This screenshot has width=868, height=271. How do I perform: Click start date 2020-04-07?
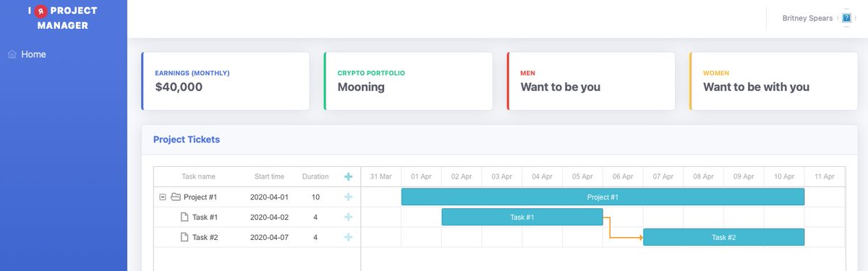point(269,237)
